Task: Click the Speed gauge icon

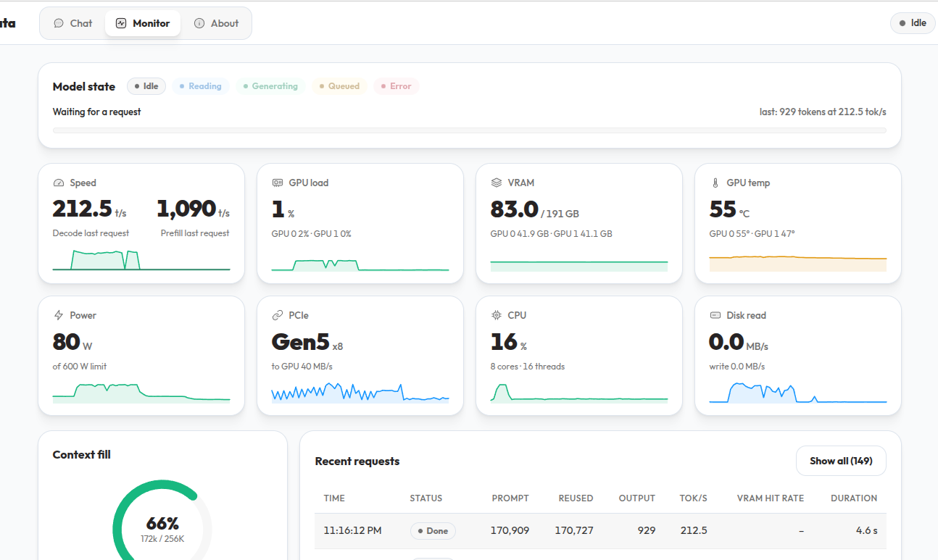Action: [x=59, y=183]
